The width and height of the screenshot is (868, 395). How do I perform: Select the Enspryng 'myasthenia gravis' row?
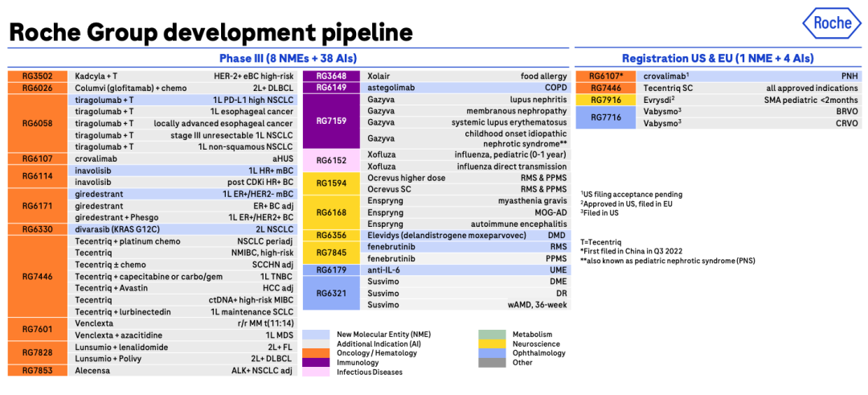[x=465, y=200]
